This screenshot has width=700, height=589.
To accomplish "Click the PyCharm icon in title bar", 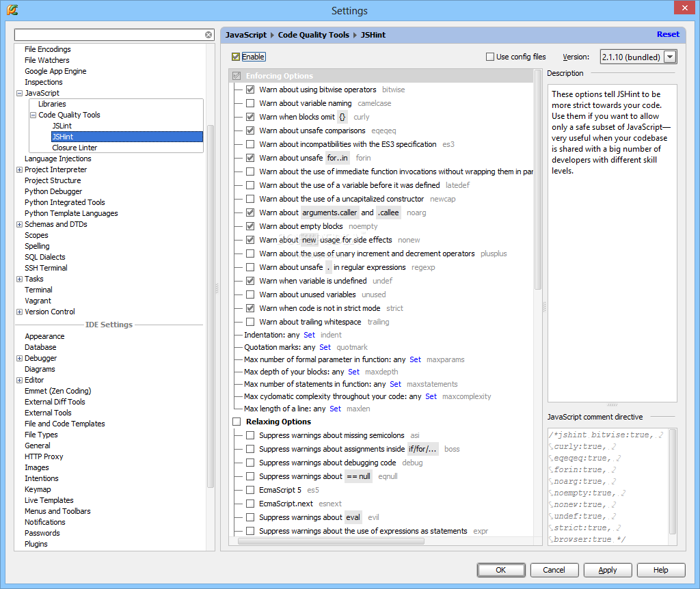I will [x=12, y=10].
